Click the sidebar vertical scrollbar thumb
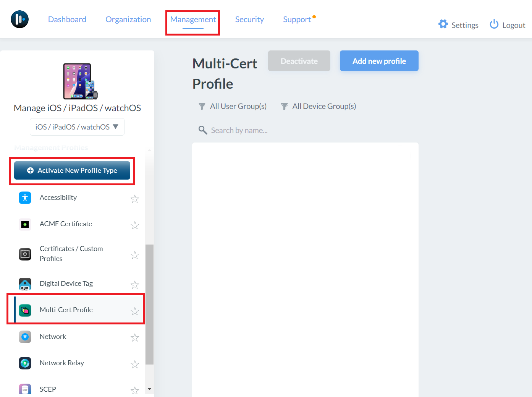The width and height of the screenshot is (532, 397). click(150, 304)
